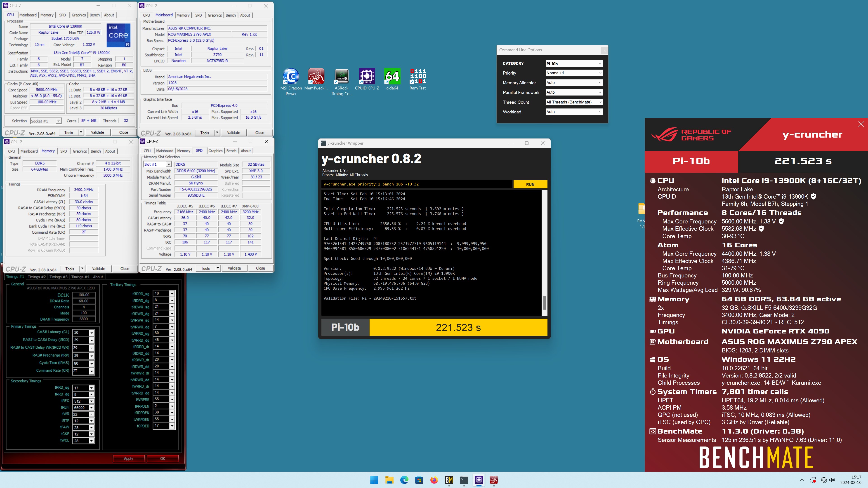
Task: Open Microsoft Store taskbar icon
Action: pyautogui.click(x=419, y=480)
